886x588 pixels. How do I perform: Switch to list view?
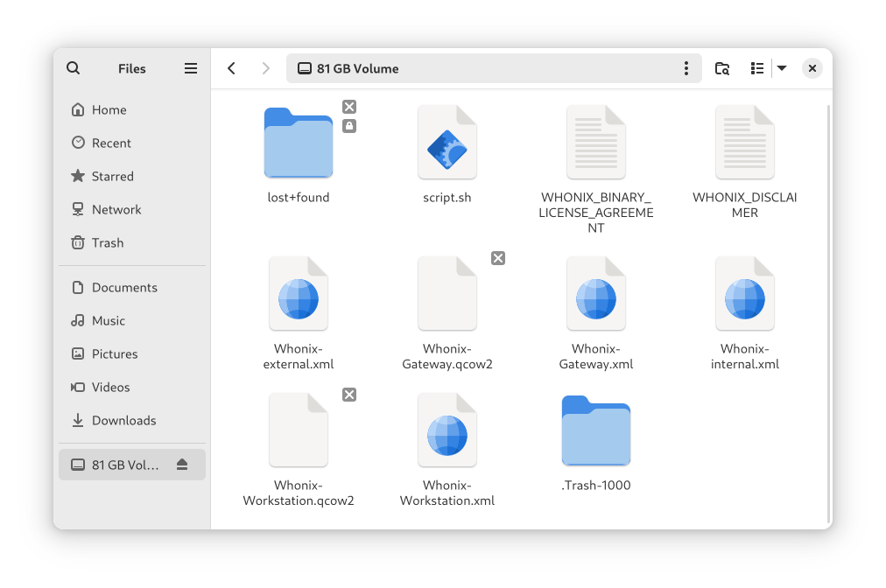(x=757, y=68)
